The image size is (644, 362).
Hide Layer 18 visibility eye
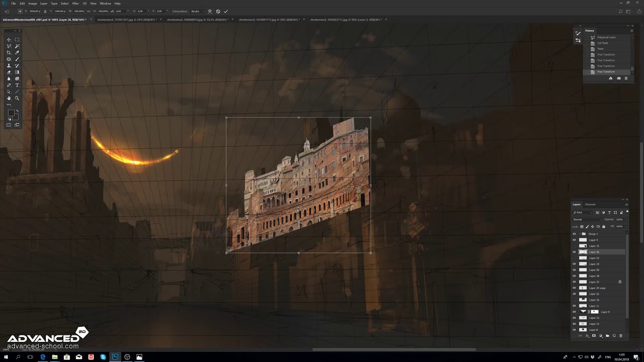click(574, 276)
